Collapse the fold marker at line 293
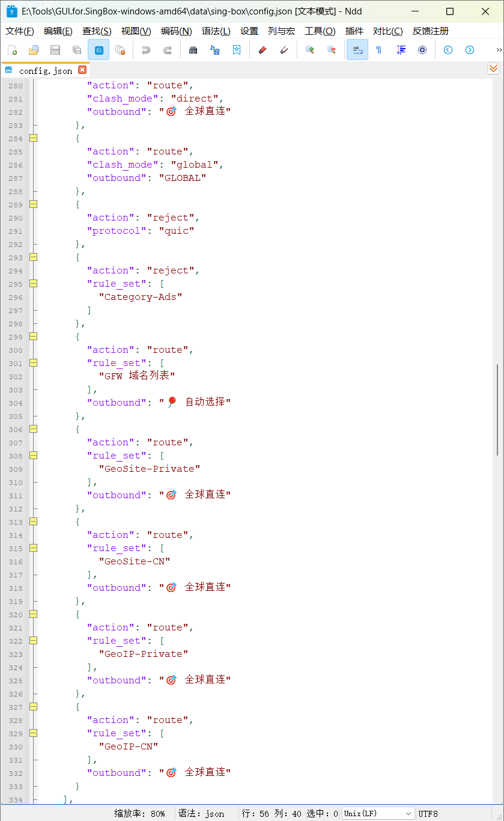504x821 pixels. (34, 257)
